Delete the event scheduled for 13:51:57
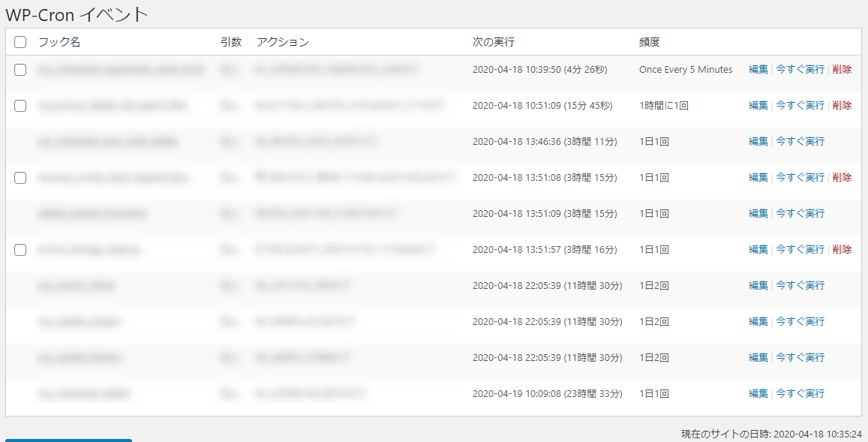 pyautogui.click(x=842, y=250)
